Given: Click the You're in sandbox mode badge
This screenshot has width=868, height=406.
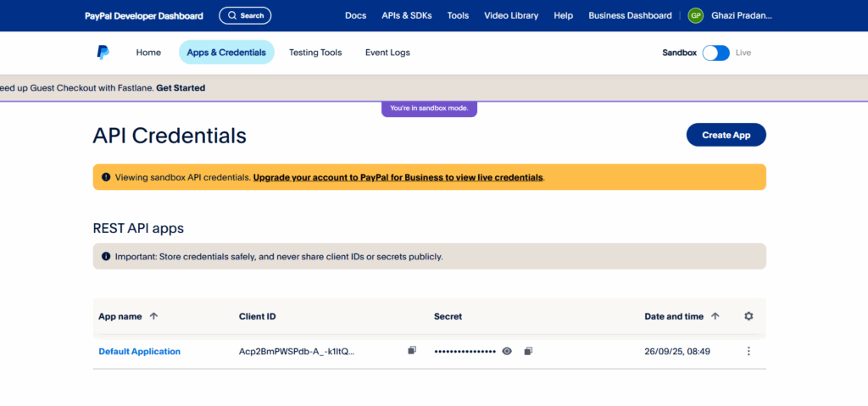Looking at the screenshot, I should coord(429,108).
